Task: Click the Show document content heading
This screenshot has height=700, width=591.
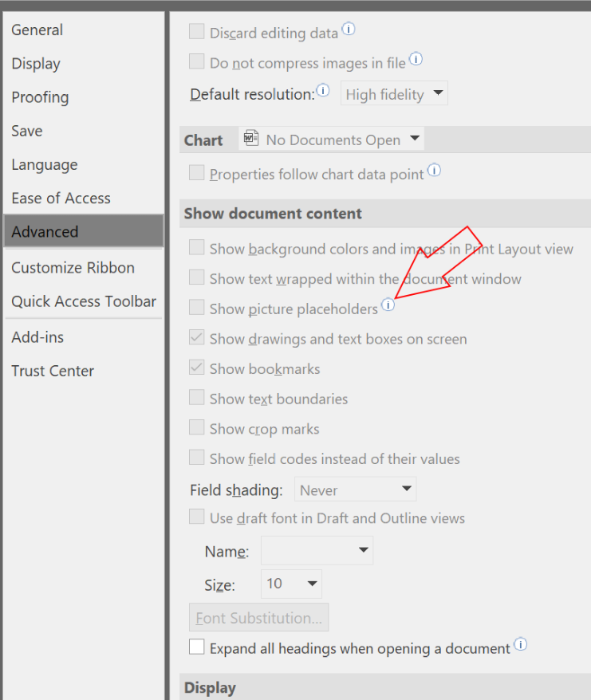Action: click(273, 214)
